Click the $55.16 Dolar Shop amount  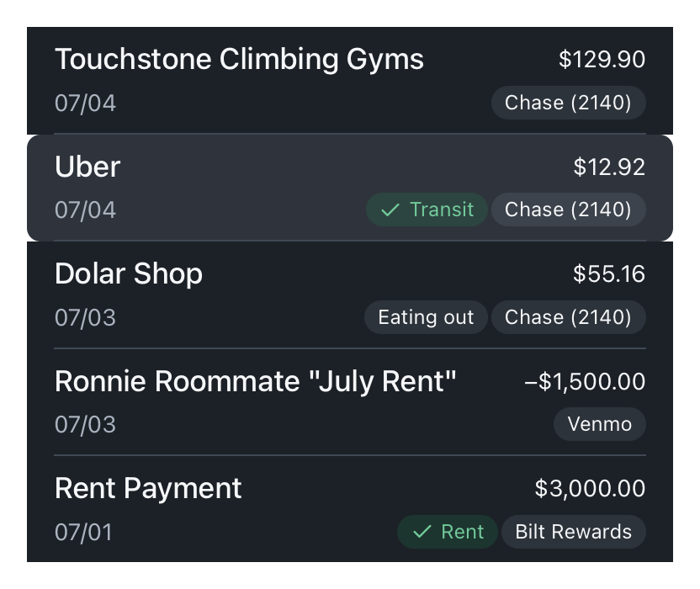[x=609, y=274]
